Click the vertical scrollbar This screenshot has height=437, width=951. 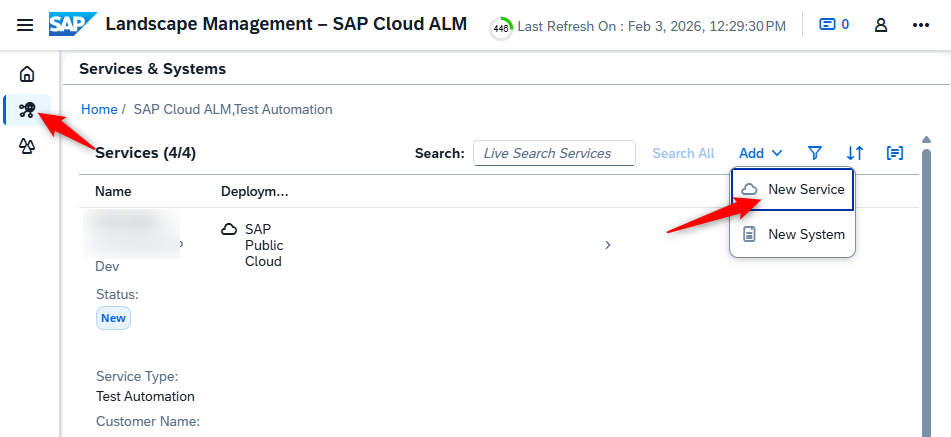pos(926,291)
